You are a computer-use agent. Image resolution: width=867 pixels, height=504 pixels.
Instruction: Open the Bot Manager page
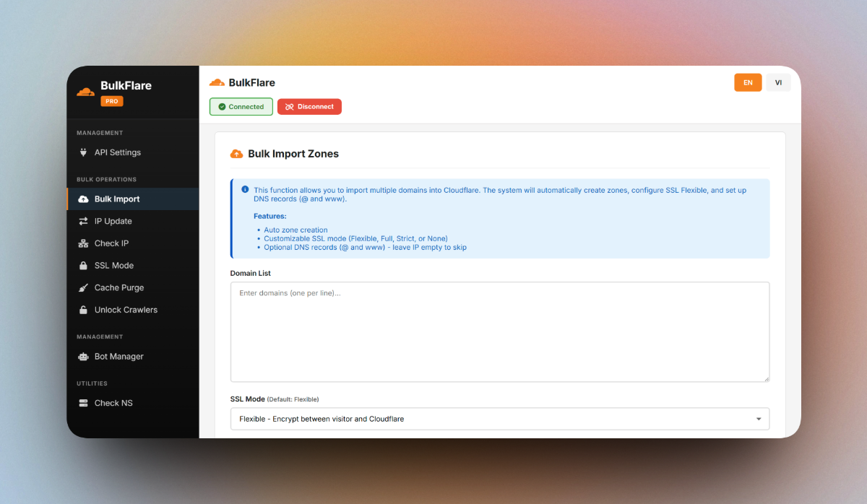click(x=133, y=357)
